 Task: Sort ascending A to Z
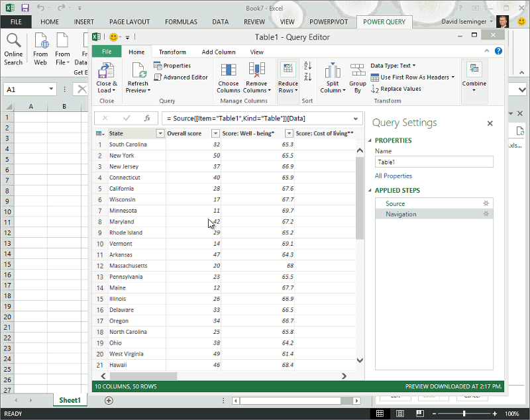pos(307,65)
